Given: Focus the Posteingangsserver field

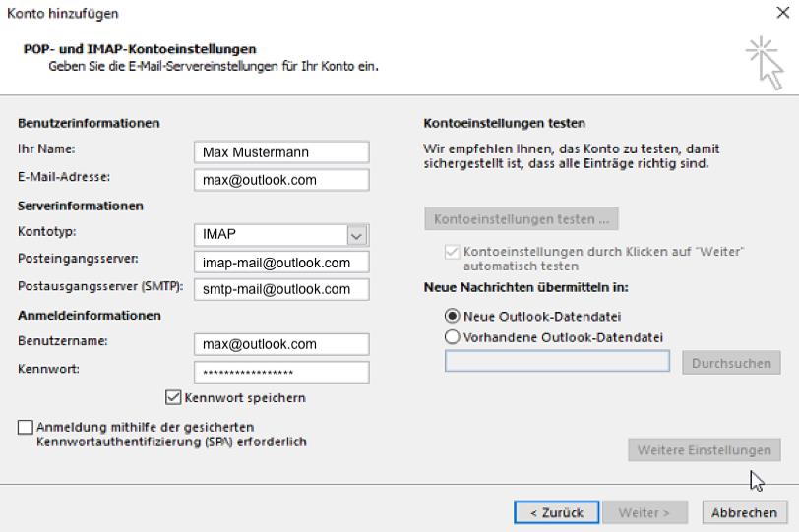Looking at the screenshot, I should point(280,263).
